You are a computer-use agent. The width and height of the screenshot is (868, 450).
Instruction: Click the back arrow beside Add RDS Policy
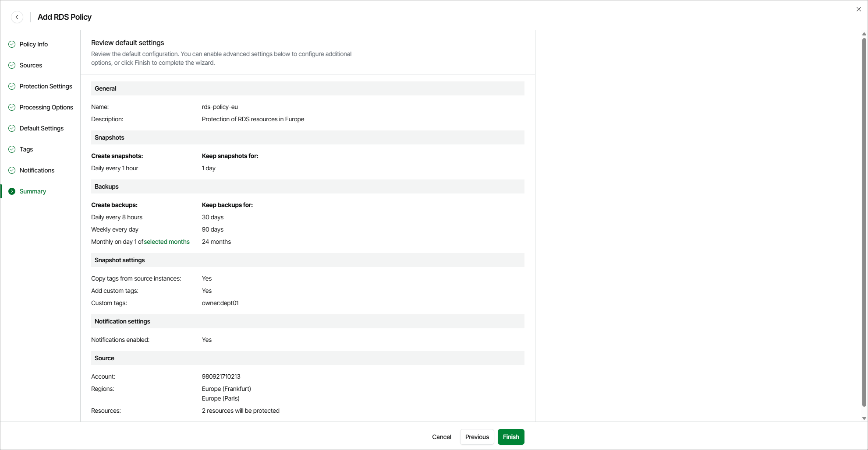point(17,17)
